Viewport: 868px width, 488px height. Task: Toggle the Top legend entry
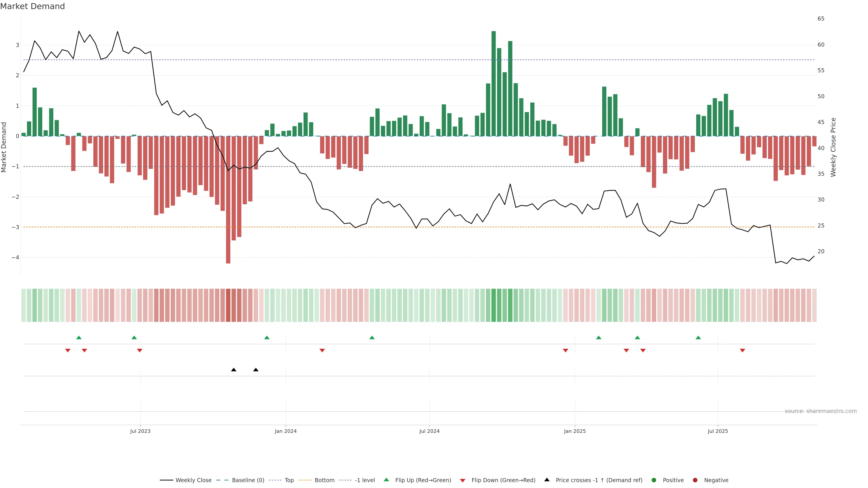(x=289, y=480)
